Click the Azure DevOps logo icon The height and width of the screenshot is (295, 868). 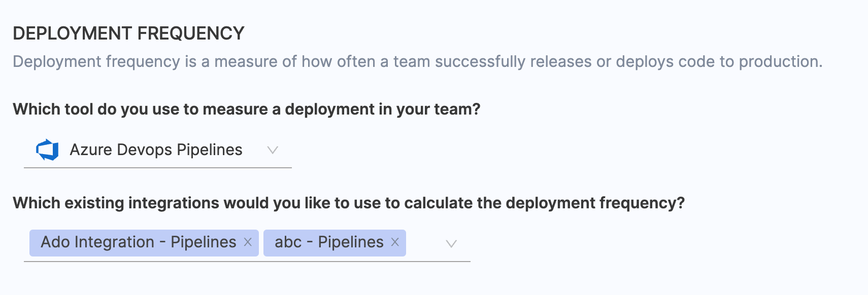47,150
